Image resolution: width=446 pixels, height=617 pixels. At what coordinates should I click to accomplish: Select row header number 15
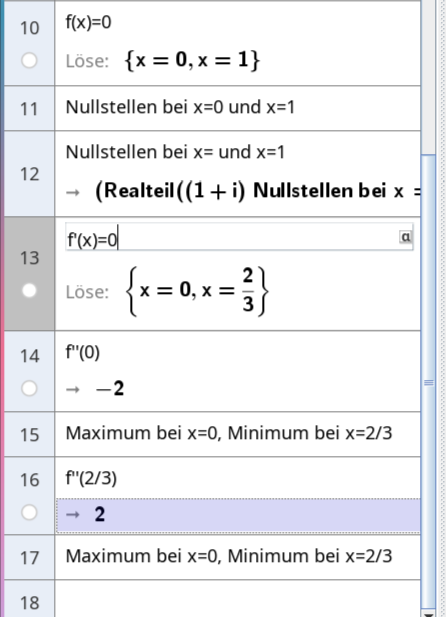30,434
